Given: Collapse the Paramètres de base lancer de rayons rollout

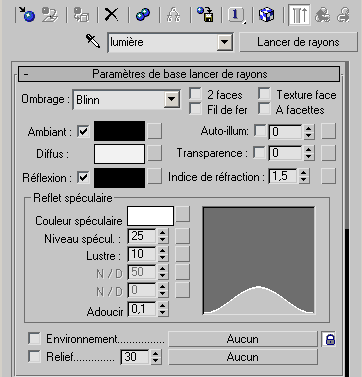Looking at the screenshot, I should coord(179,74).
